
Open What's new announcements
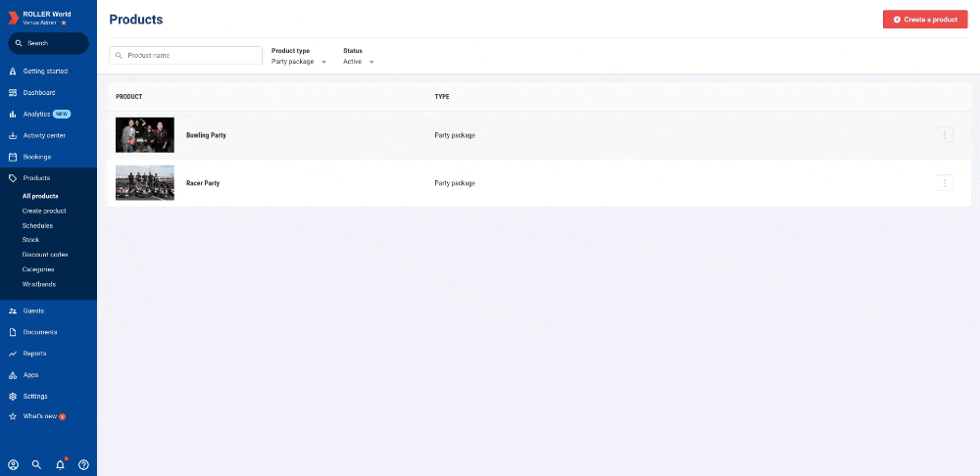40,416
